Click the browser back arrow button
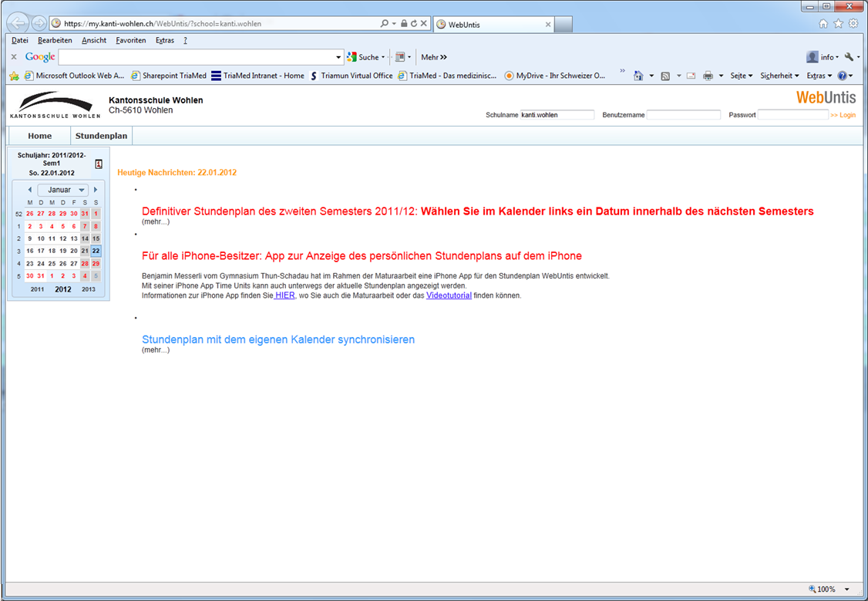The width and height of the screenshot is (868, 601). 18,23
